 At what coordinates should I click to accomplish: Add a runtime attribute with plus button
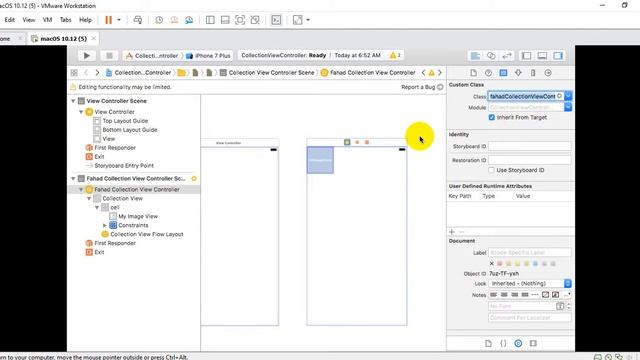tap(451, 232)
